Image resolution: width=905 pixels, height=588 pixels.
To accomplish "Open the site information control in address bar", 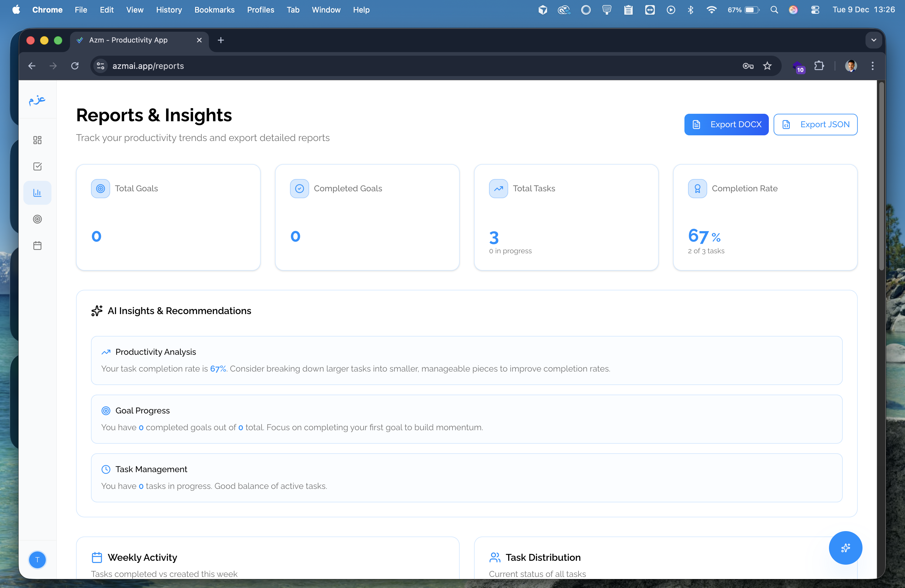I will (x=100, y=66).
